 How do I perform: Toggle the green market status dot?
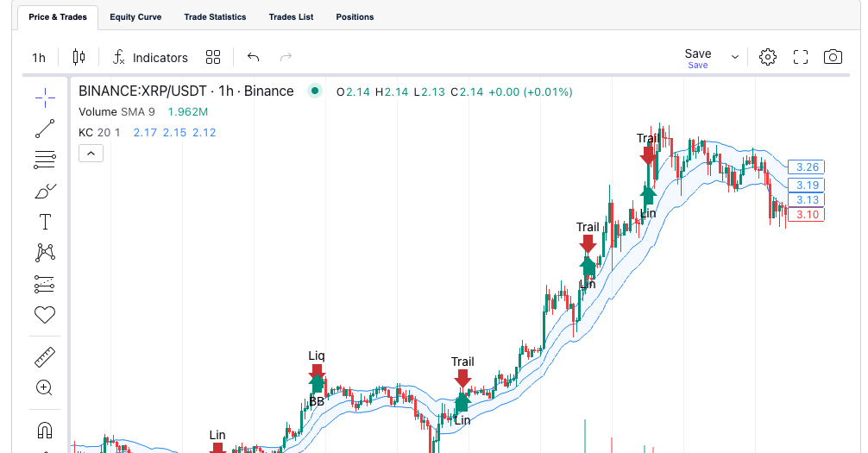click(x=315, y=91)
